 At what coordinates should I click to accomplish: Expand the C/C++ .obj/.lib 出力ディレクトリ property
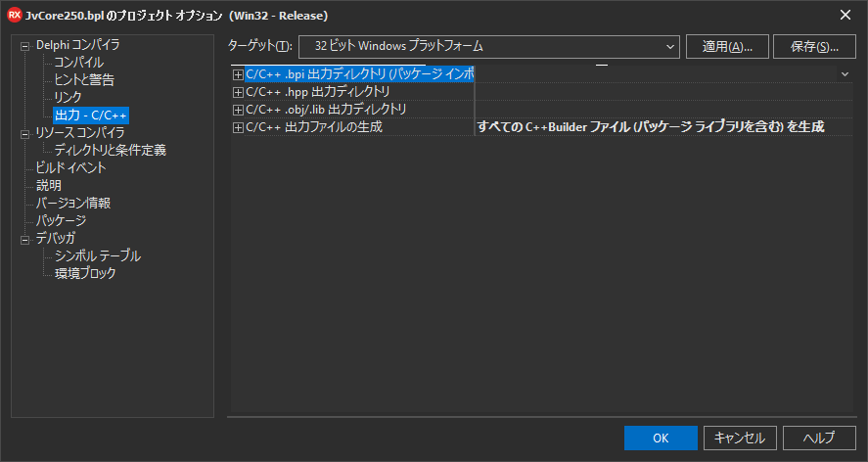[x=238, y=110]
